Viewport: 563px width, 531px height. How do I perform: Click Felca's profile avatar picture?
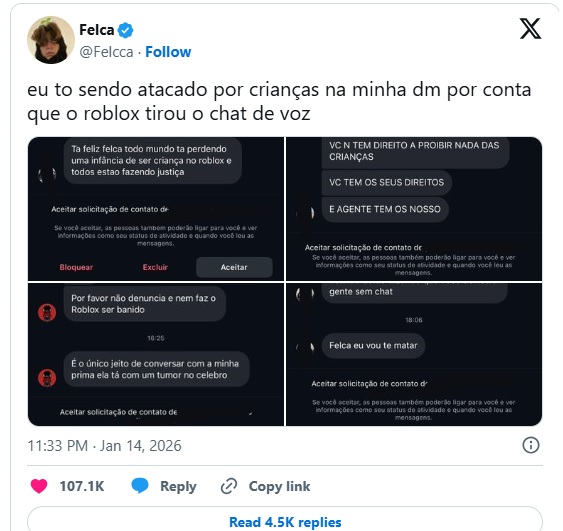(x=51, y=40)
